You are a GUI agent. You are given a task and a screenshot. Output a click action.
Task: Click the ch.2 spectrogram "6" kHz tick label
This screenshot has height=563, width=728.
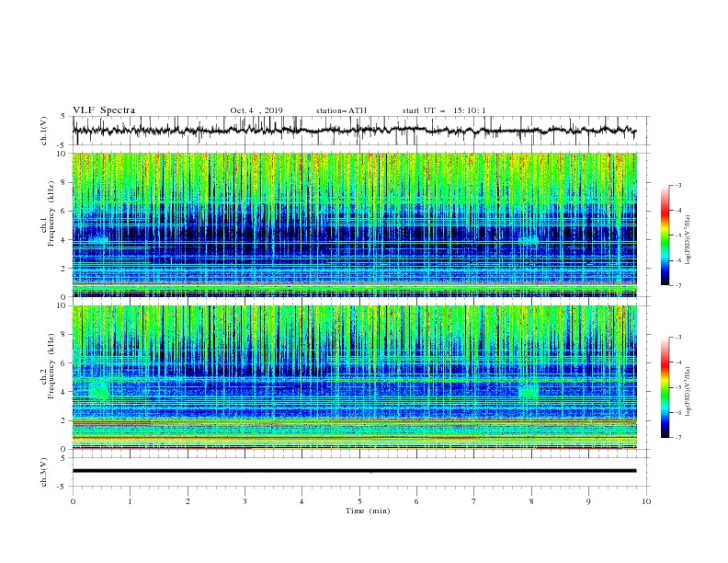click(63, 363)
